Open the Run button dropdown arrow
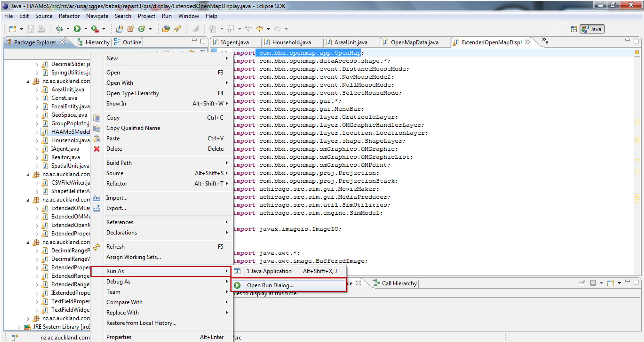 coord(86,29)
